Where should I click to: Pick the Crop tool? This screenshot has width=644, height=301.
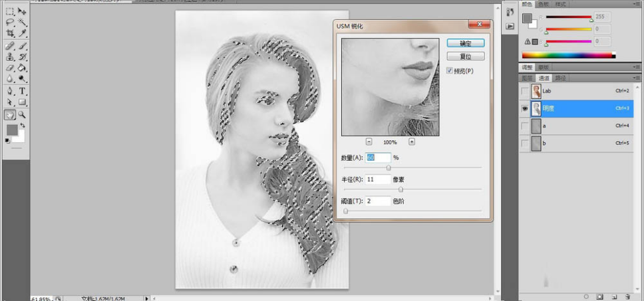tap(10, 33)
